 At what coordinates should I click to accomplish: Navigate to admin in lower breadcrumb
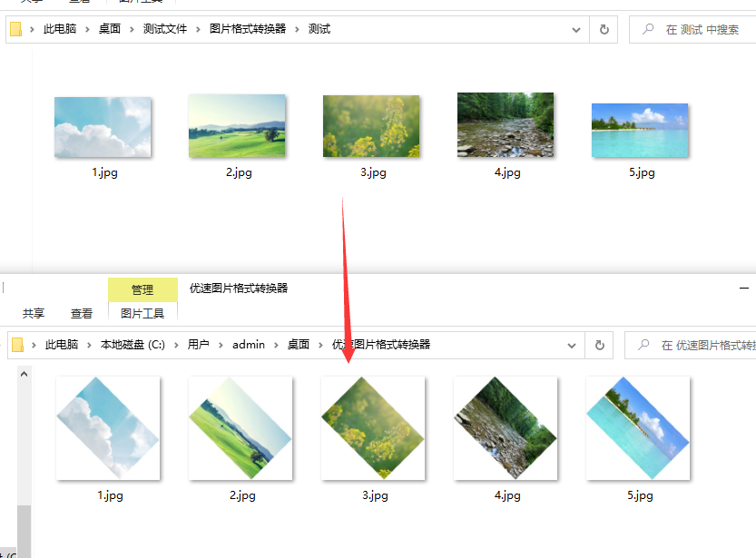tap(249, 345)
